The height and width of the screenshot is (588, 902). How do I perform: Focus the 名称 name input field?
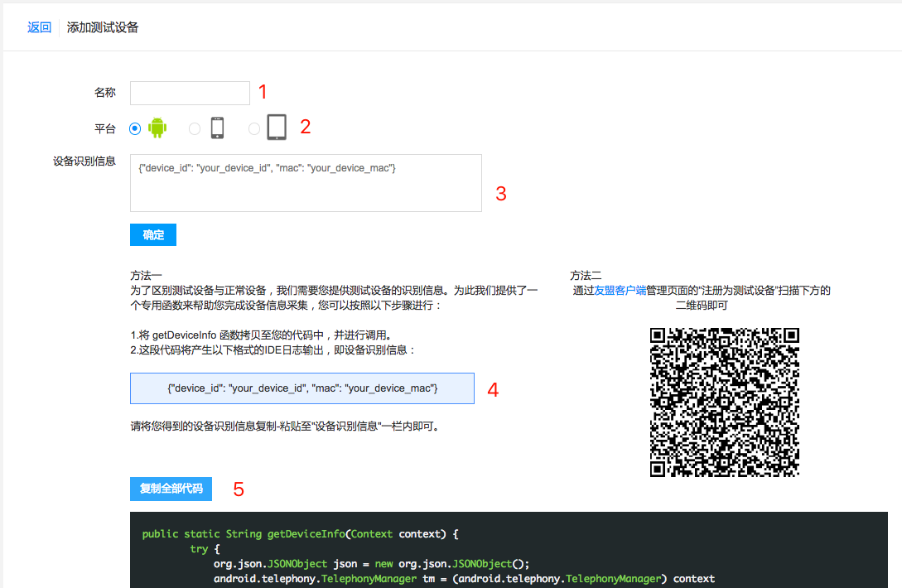tap(190, 94)
